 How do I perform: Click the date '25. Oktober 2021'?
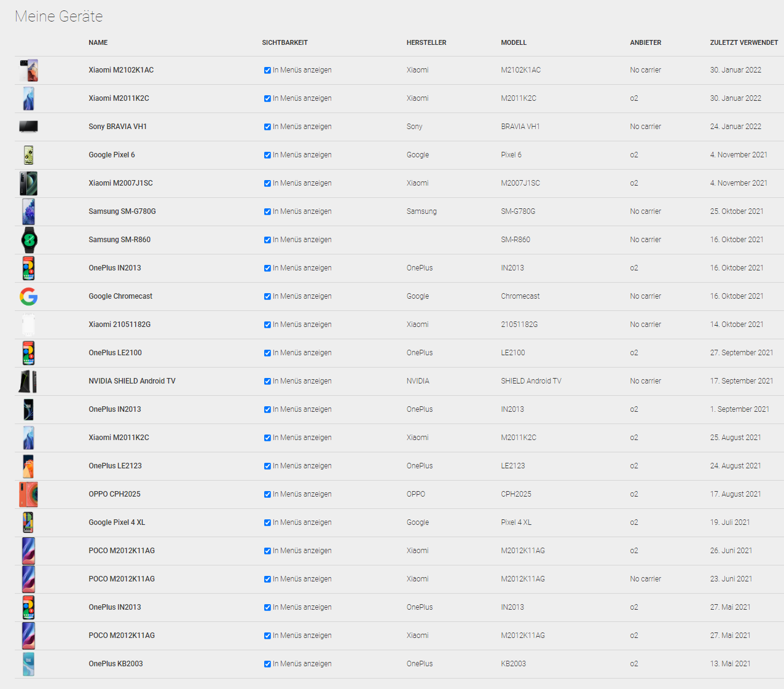click(737, 211)
